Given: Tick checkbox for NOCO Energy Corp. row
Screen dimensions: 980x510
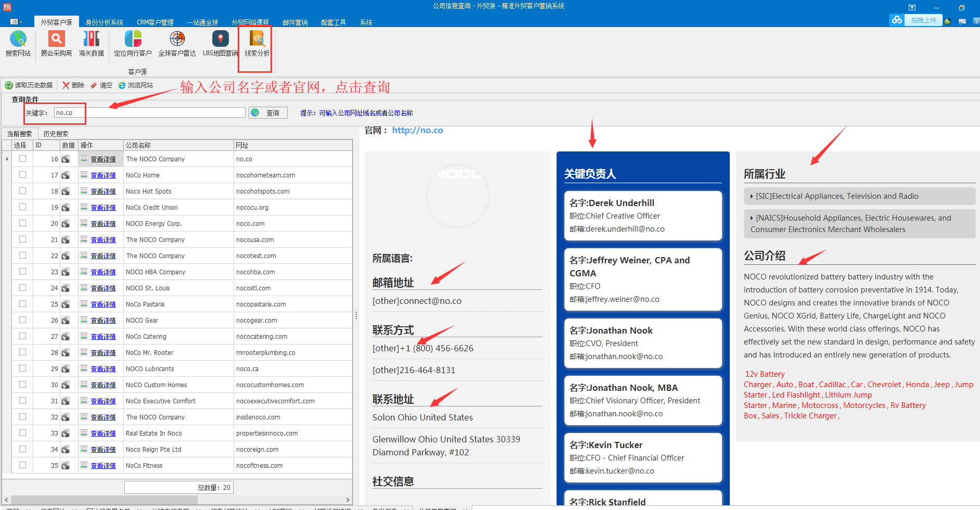Looking at the screenshot, I should [x=22, y=223].
